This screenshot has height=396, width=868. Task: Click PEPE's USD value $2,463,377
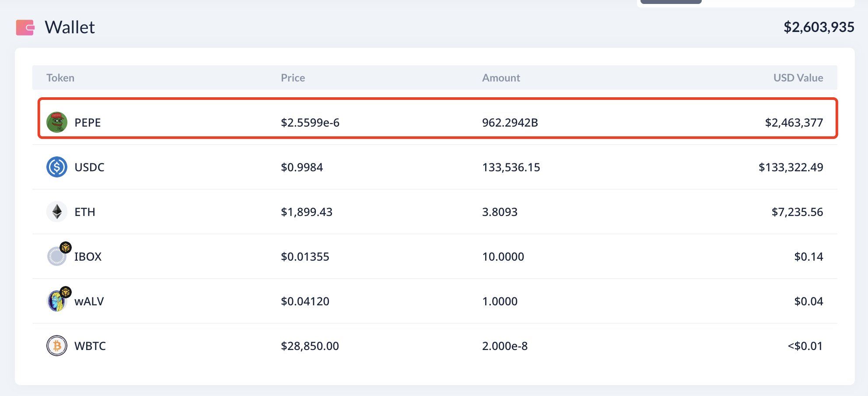(794, 123)
